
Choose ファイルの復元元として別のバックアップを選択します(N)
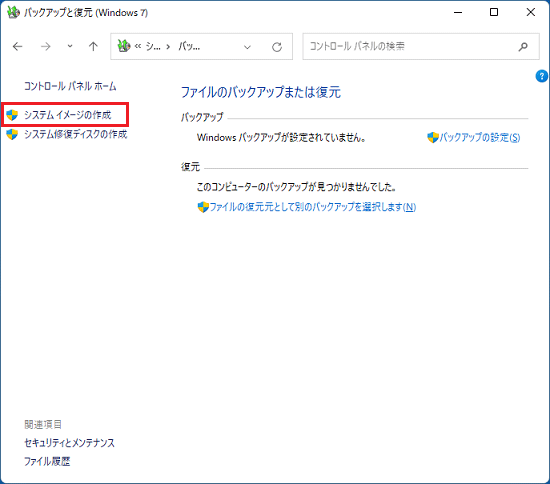[x=313, y=207]
